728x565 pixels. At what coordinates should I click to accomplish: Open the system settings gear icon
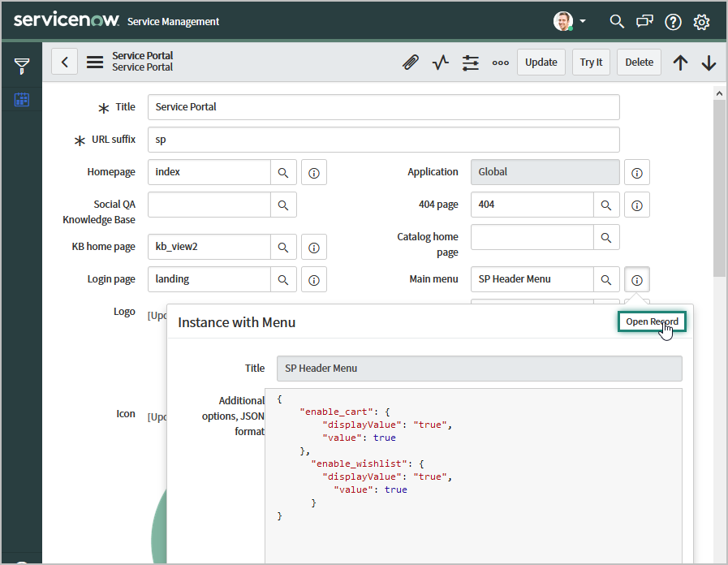click(701, 22)
